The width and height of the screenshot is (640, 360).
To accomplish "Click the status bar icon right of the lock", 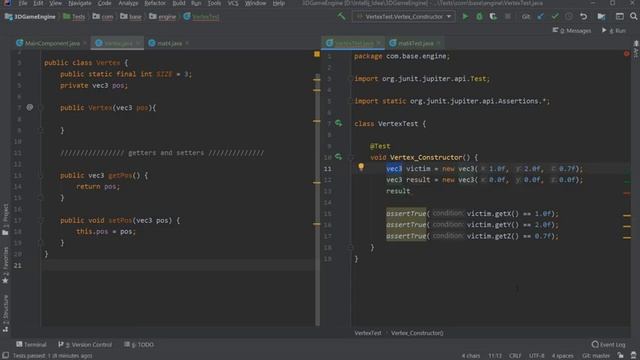I will click(633, 356).
